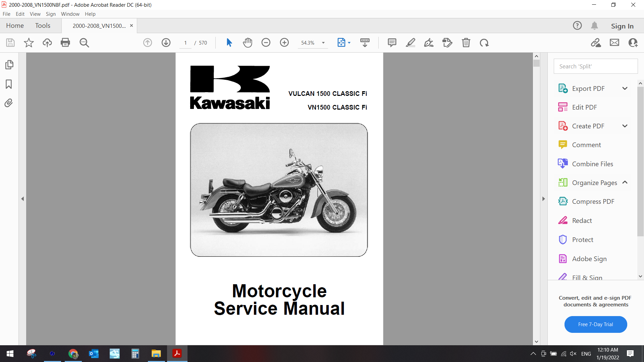This screenshot has height=362, width=644.
Task: Click the Sign In link
Action: [x=622, y=26]
